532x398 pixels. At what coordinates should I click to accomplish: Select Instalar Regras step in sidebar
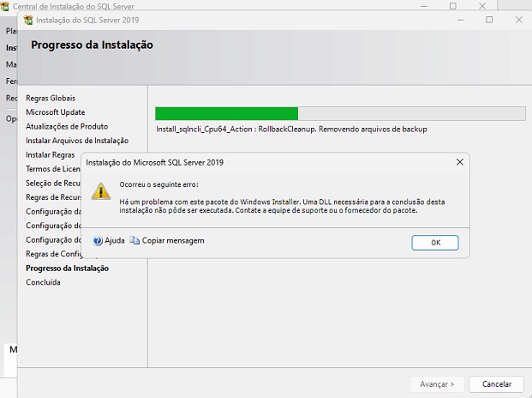51,155
